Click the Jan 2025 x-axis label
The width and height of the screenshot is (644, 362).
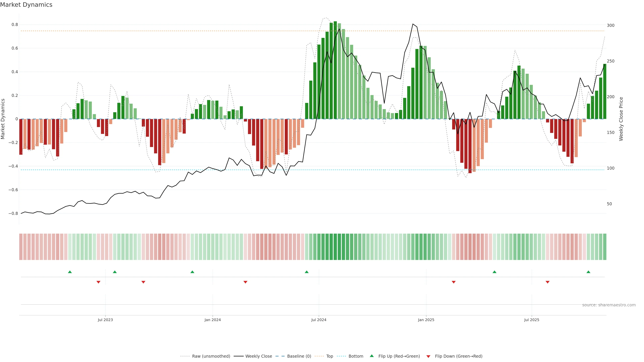point(426,320)
